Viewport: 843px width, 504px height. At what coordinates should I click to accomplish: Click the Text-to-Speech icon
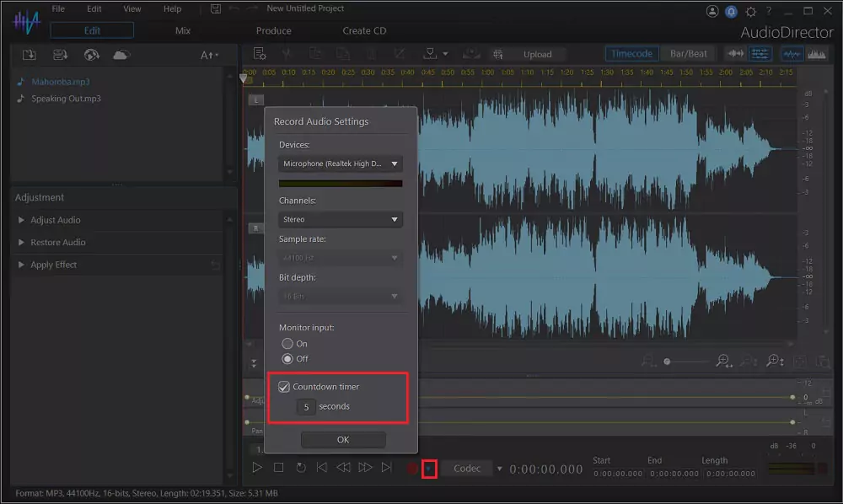pos(208,53)
